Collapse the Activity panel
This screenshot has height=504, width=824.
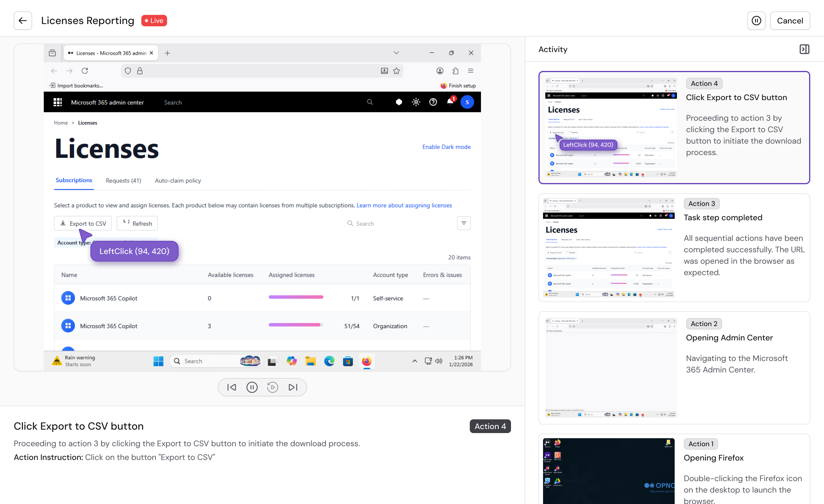[x=804, y=49]
